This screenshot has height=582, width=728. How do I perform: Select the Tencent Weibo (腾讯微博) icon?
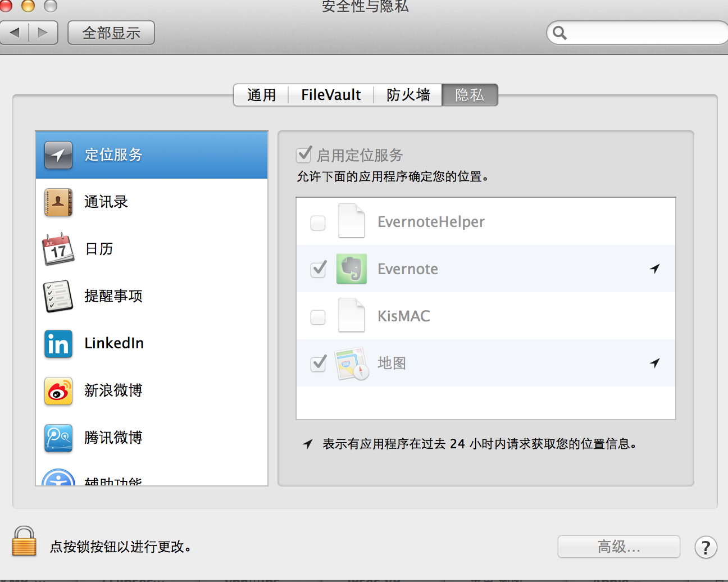tap(58, 438)
